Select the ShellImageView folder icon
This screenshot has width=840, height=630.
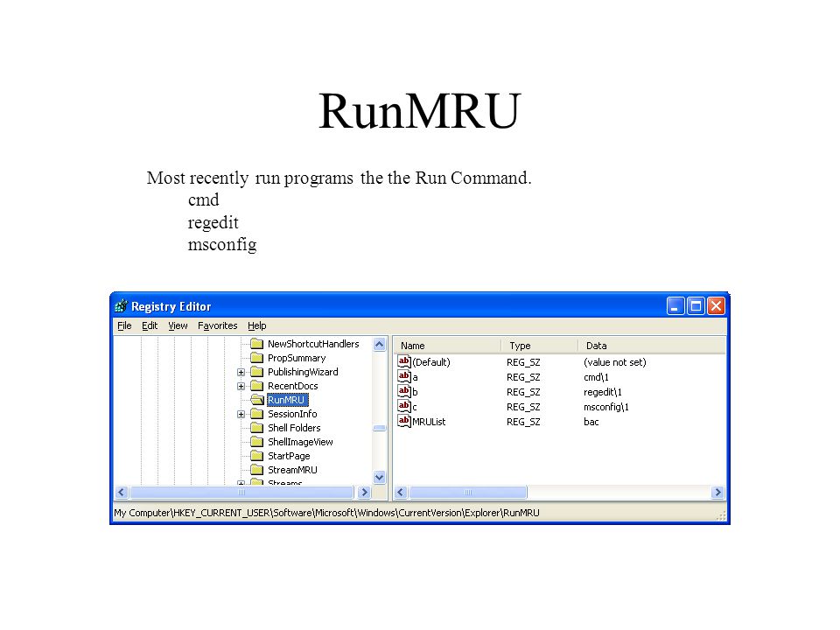257,442
